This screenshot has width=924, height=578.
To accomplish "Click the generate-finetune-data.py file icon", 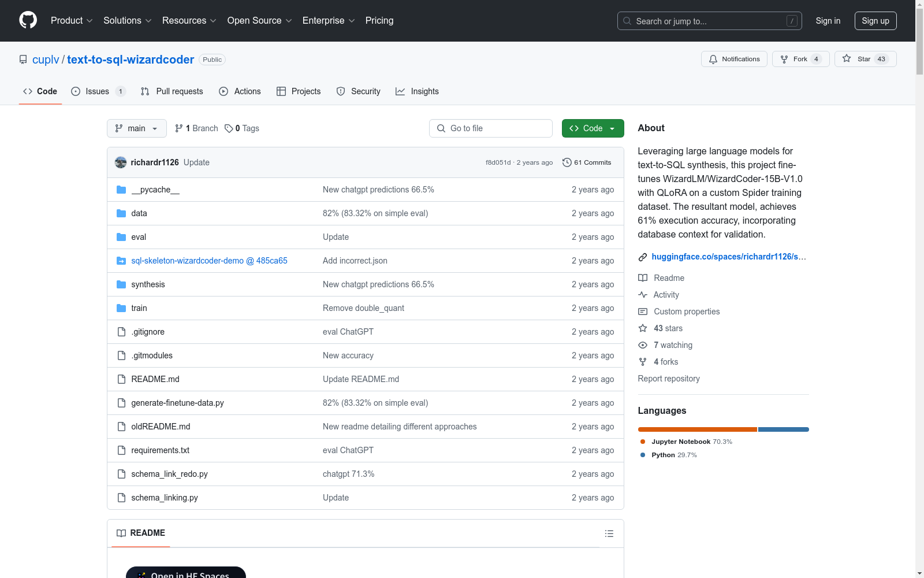I will pyautogui.click(x=121, y=403).
